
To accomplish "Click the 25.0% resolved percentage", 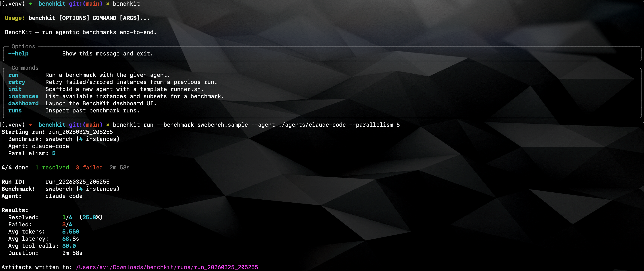I will click(91, 217).
